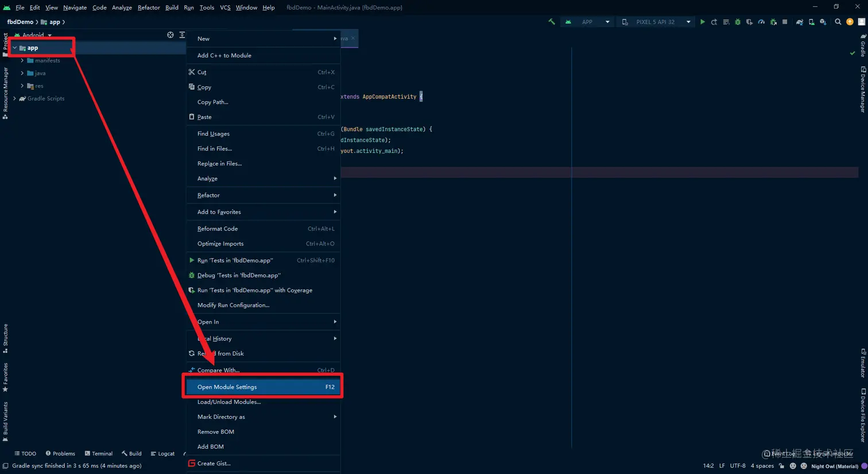
Task: Click Run with Coverage shield icon
Action: click(749, 22)
